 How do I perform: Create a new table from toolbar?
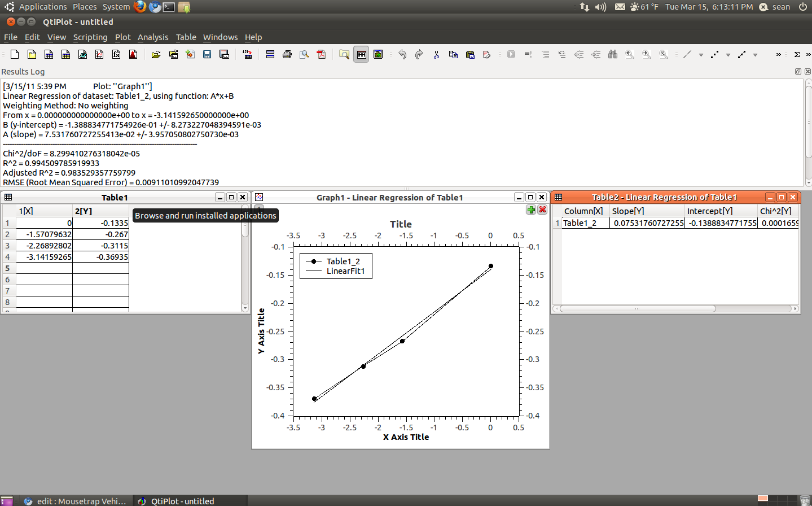pyautogui.click(x=49, y=54)
